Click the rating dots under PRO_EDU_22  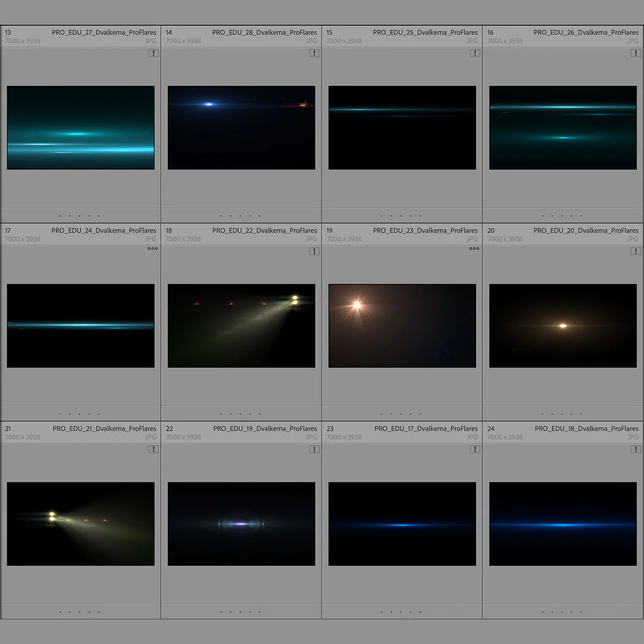click(240, 414)
